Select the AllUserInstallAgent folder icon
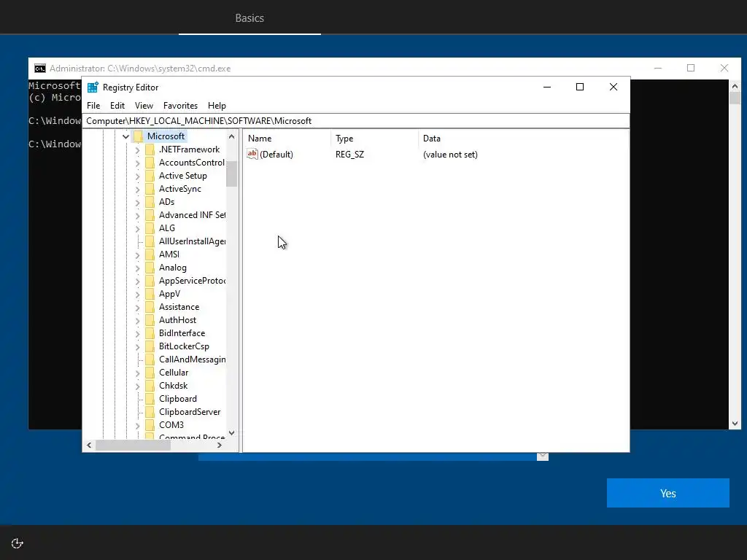 (150, 241)
